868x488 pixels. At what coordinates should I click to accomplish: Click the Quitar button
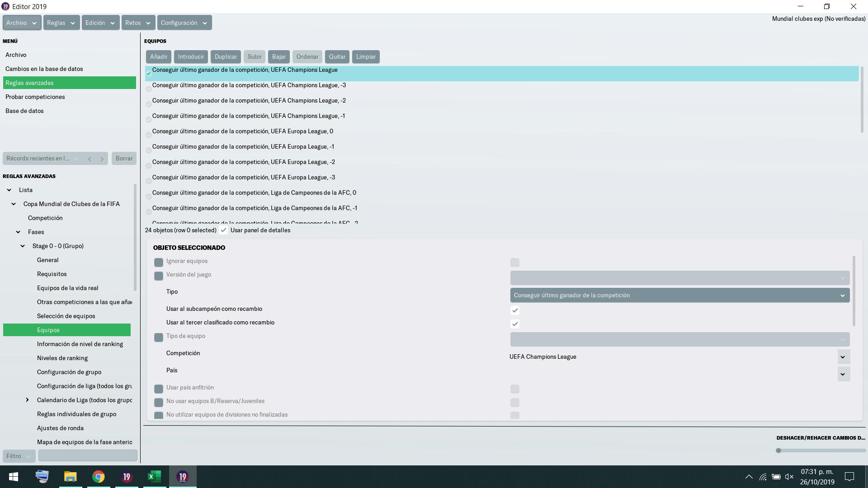click(x=337, y=57)
